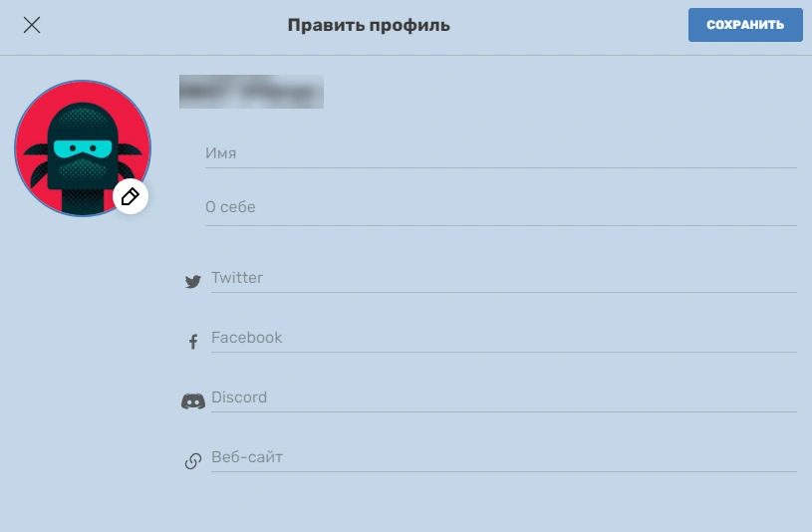
Task: Click into the Facebook input field
Action: coord(504,339)
